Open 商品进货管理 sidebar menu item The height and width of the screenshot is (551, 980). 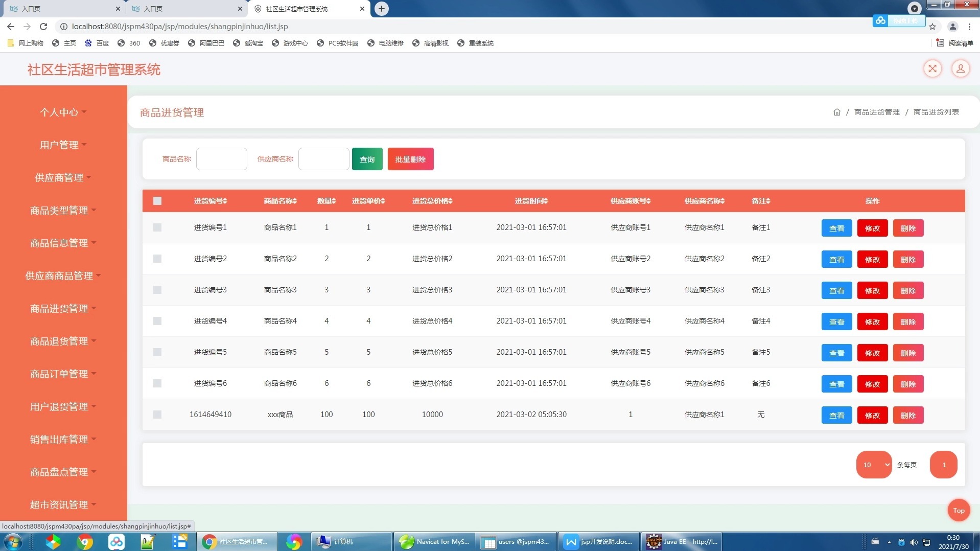63,308
